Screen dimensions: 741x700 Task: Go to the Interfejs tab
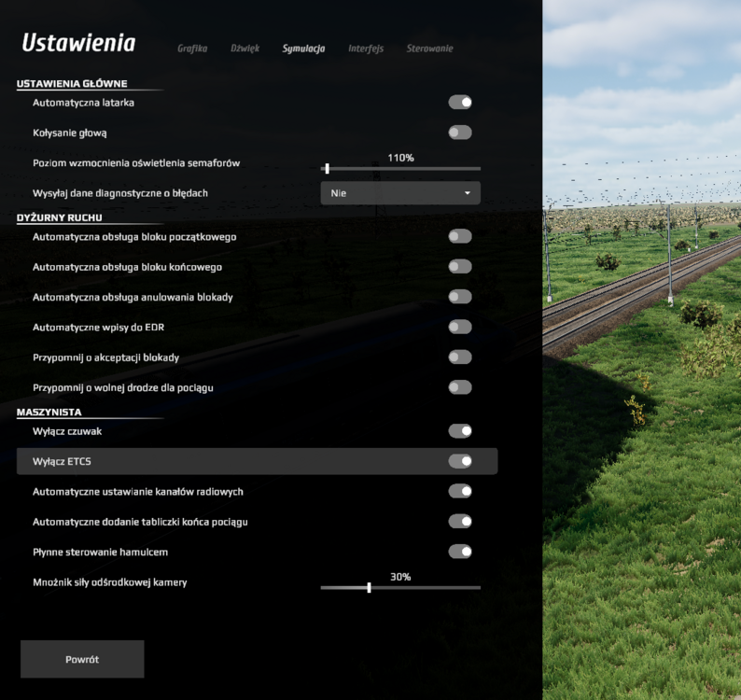point(366,49)
